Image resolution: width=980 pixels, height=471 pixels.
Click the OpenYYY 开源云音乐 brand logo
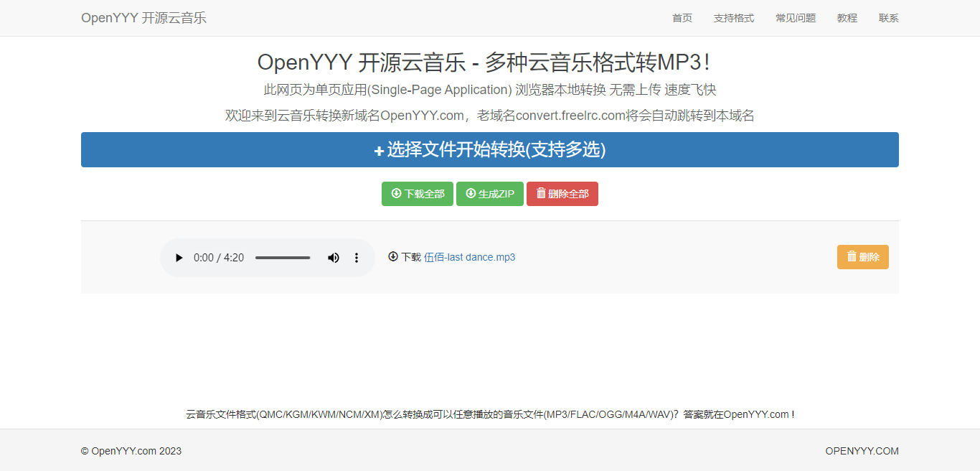coord(143,18)
